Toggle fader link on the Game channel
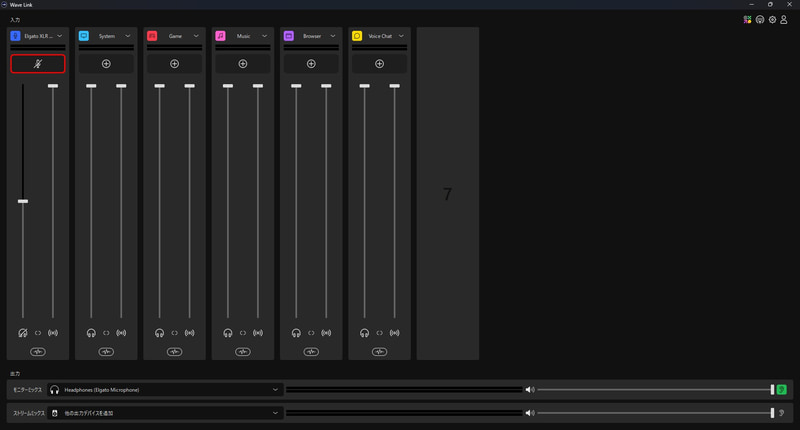 point(174,333)
